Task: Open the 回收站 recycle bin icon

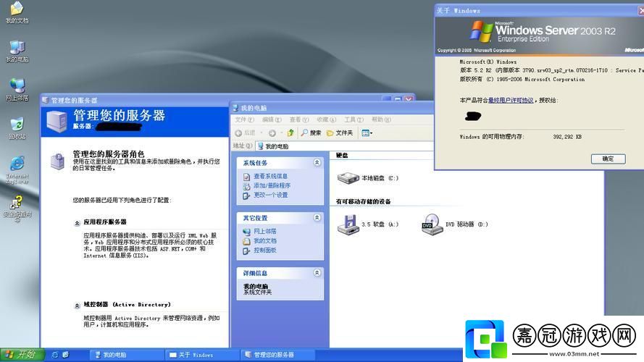Action: (x=17, y=128)
